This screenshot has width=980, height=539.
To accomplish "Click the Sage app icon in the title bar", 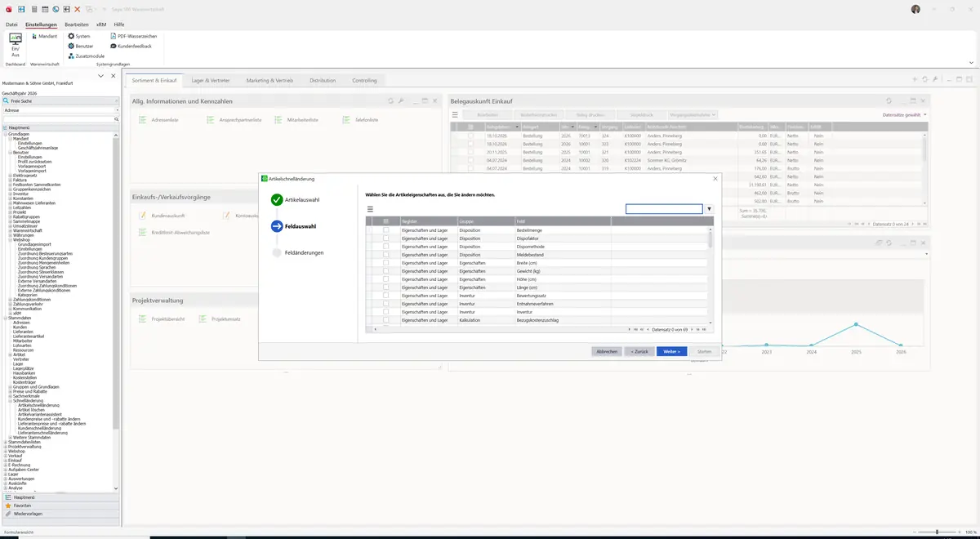I will pyautogui.click(x=8, y=9).
